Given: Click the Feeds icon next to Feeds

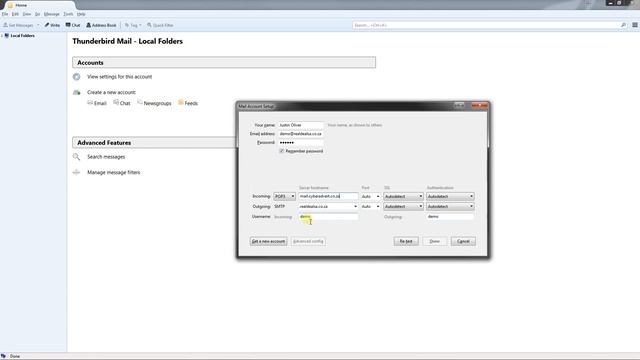Looking at the screenshot, I should pos(180,103).
